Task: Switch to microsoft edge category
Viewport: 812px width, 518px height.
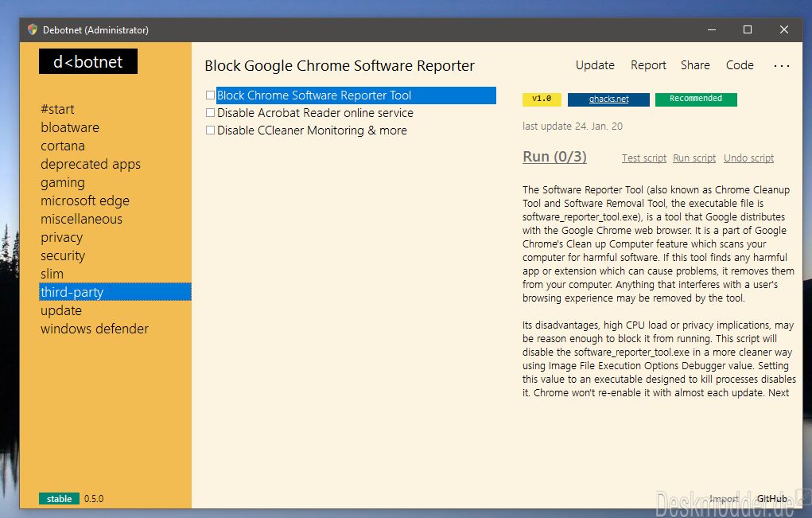Action: click(85, 201)
